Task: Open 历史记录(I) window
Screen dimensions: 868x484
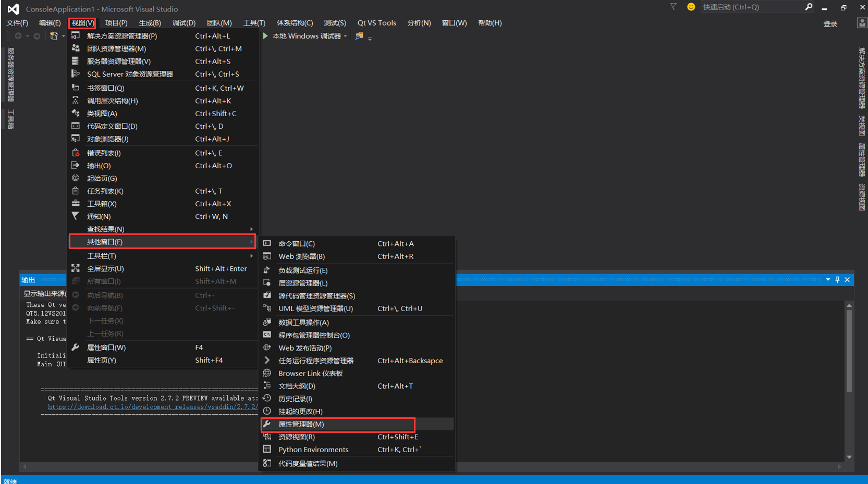Action: click(357, 399)
